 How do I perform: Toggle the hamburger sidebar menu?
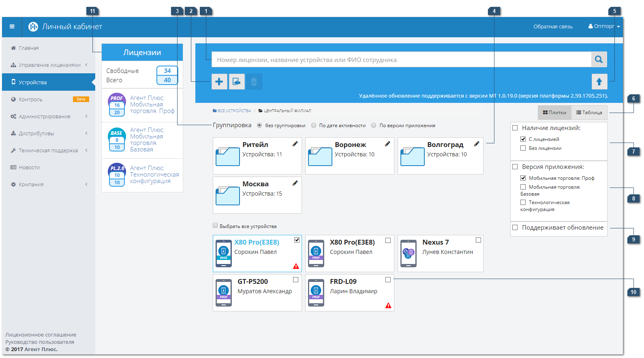click(12, 27)
